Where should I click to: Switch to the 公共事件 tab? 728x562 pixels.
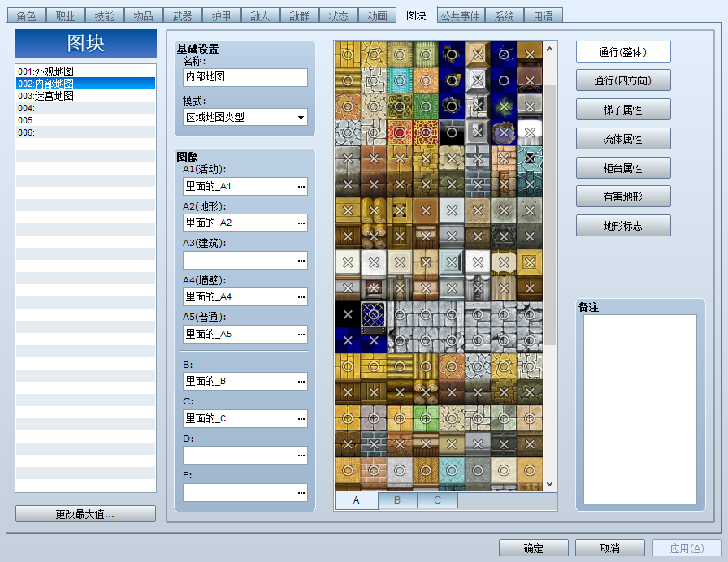click(x=460, y=16)
